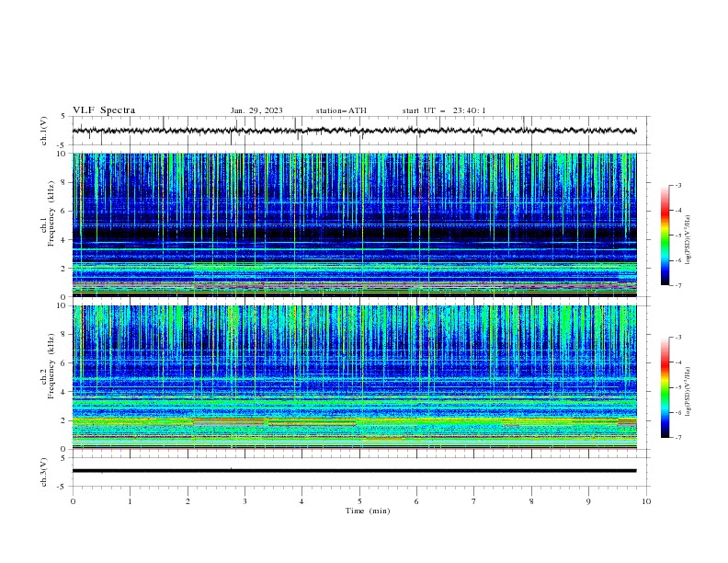This screenshot has height=563, width=728.
Task: Click inside the ch.2 spectrogram panel
Action: pos(354,377)
